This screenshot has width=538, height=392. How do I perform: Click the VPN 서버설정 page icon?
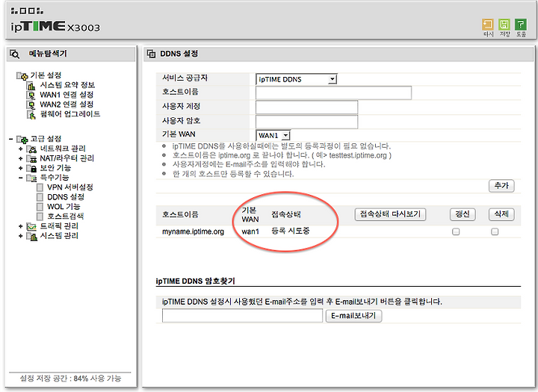(40, 187)
